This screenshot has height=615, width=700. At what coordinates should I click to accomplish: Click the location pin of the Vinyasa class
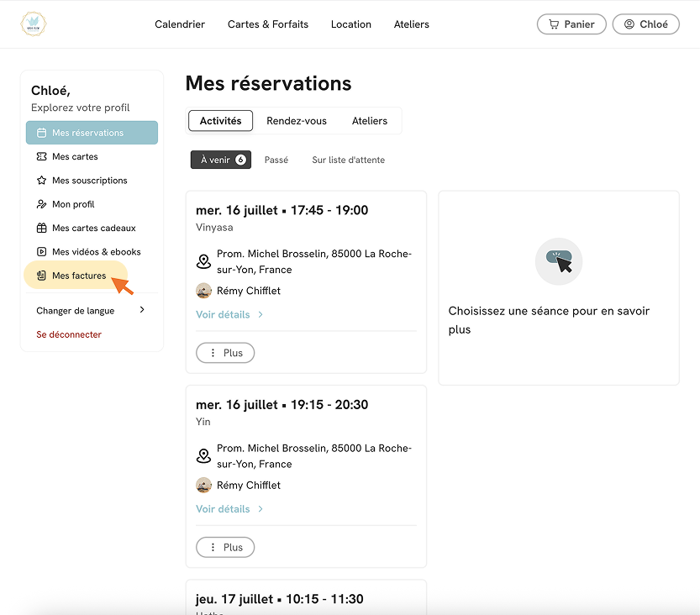click(x=203, y=261)
